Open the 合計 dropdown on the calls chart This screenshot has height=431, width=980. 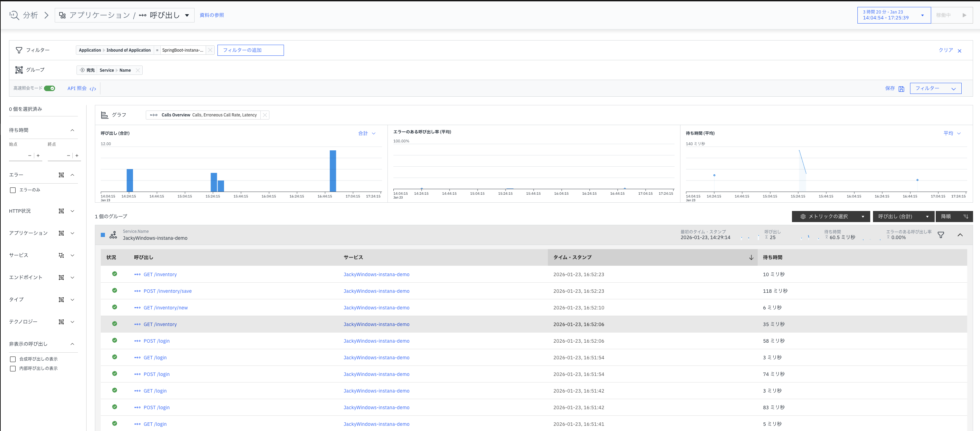click(x=366, y=133)
